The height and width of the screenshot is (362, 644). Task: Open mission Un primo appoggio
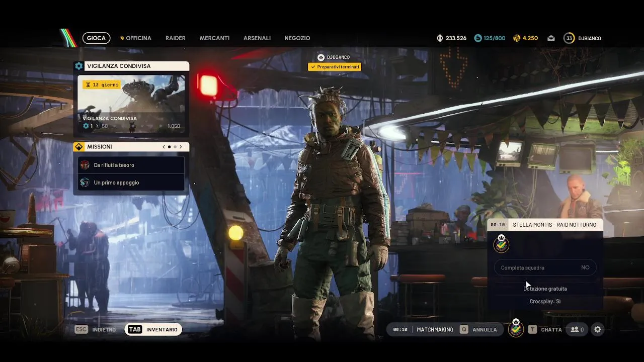point(131,183)
